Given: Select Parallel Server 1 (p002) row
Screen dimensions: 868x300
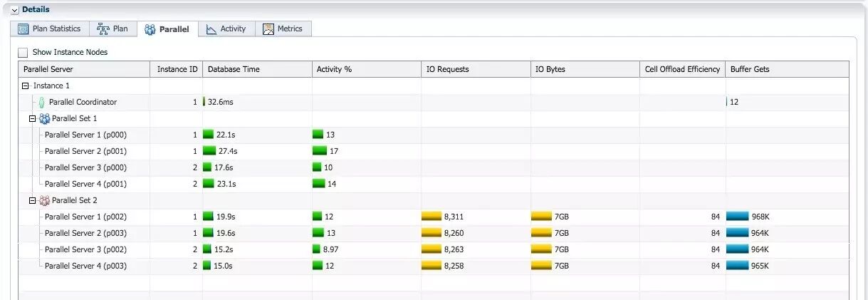Looking at the screenshot, I should pos(433,217).
